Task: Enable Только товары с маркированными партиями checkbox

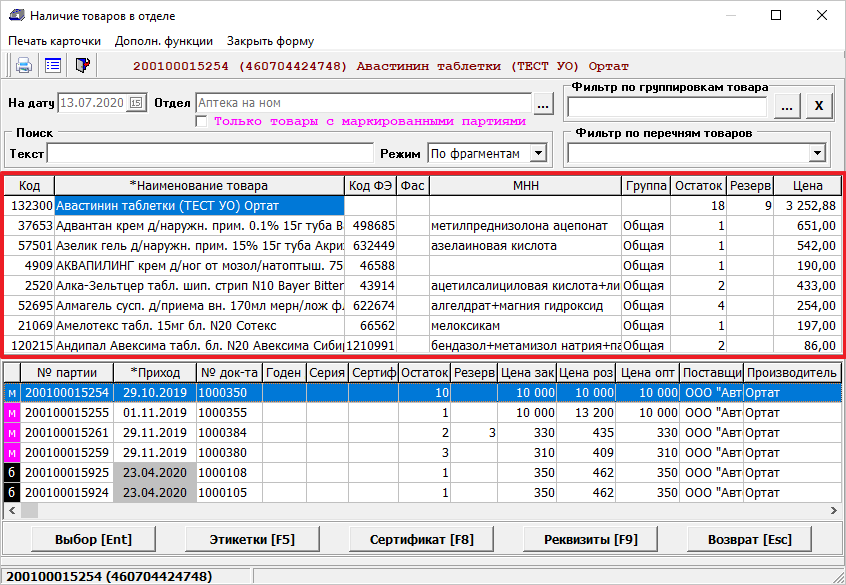Action: pos(202,121)
